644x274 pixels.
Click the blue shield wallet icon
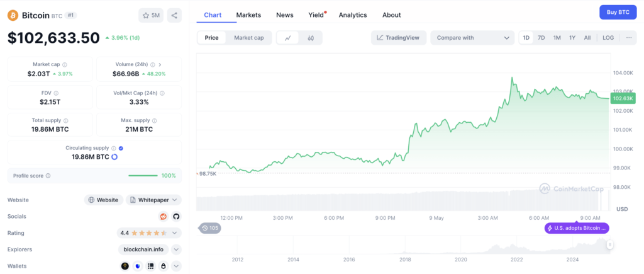click(x=138, y=266)
